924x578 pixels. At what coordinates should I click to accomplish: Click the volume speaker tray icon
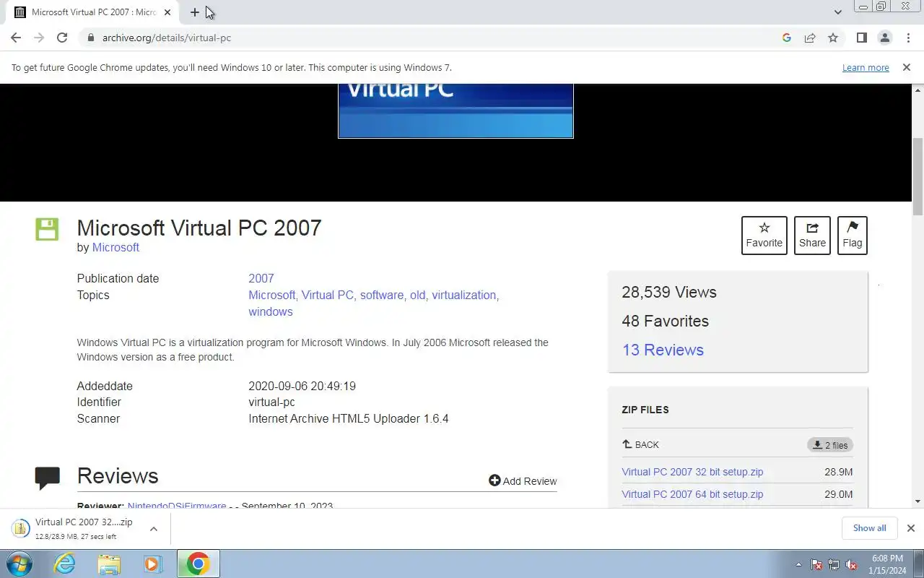(851, 564)
